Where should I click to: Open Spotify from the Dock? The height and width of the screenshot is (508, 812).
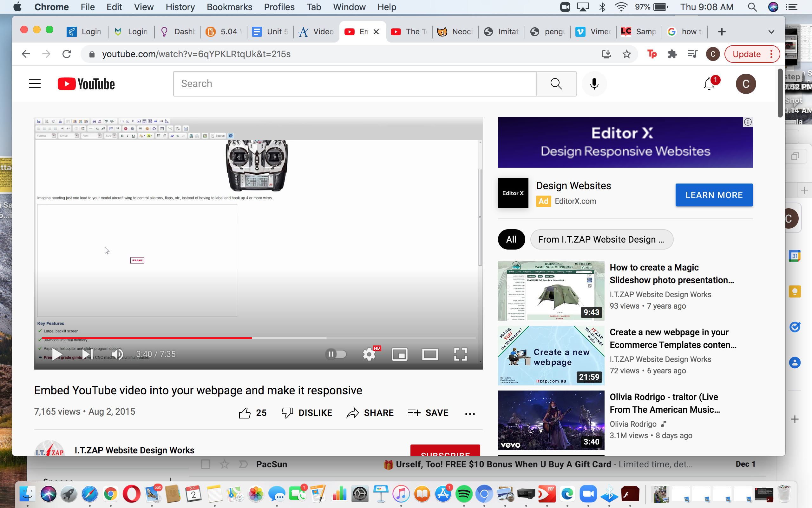(464, 494)
